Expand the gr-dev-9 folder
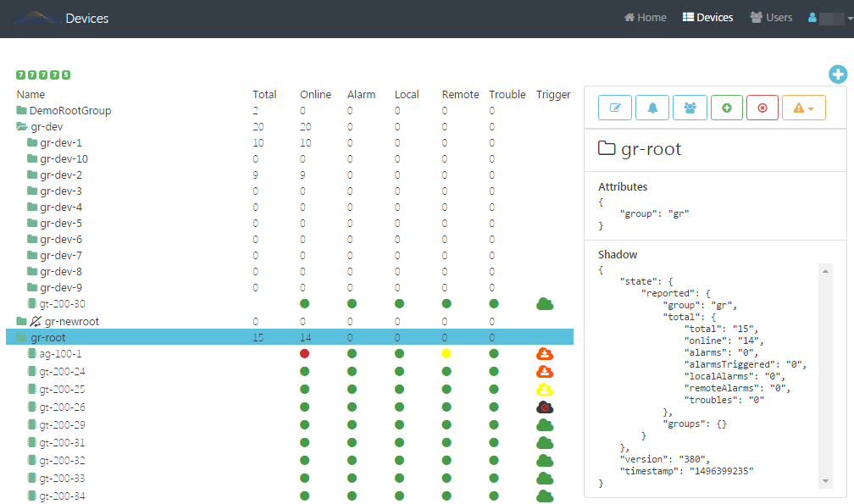 click(x=32, y=287)
